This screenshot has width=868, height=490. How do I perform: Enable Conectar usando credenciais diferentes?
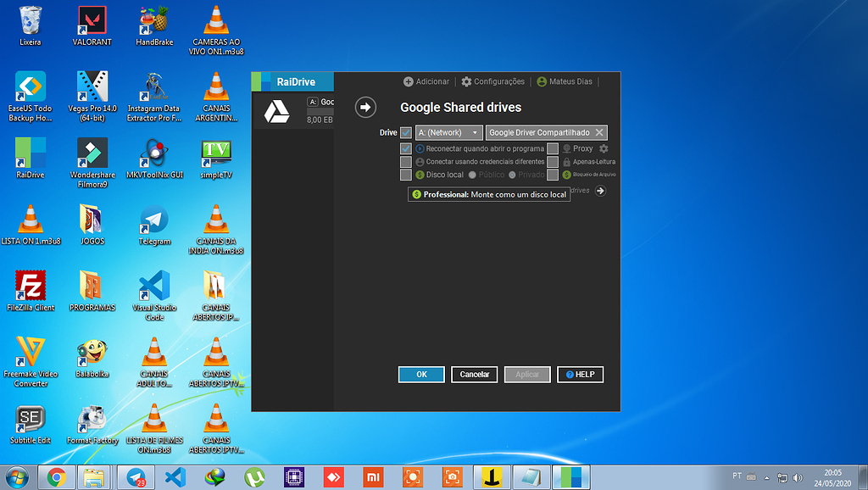405,162
